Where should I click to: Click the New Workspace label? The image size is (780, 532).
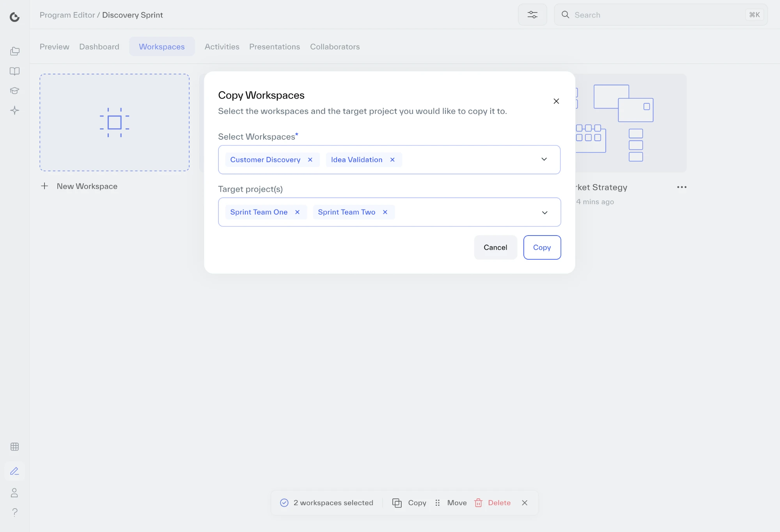coord(87,186)
